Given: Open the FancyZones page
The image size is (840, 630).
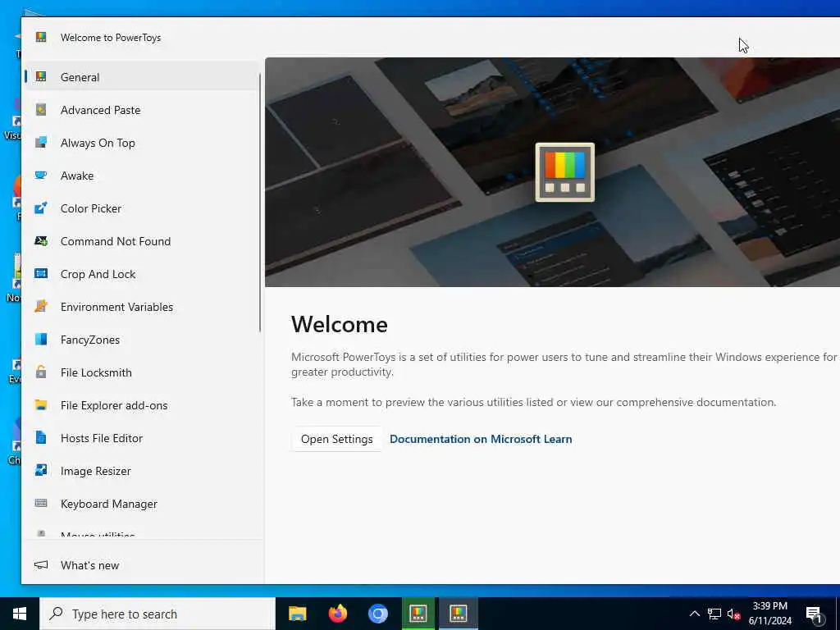Looking at the screenshot, I should coord(143,339).
